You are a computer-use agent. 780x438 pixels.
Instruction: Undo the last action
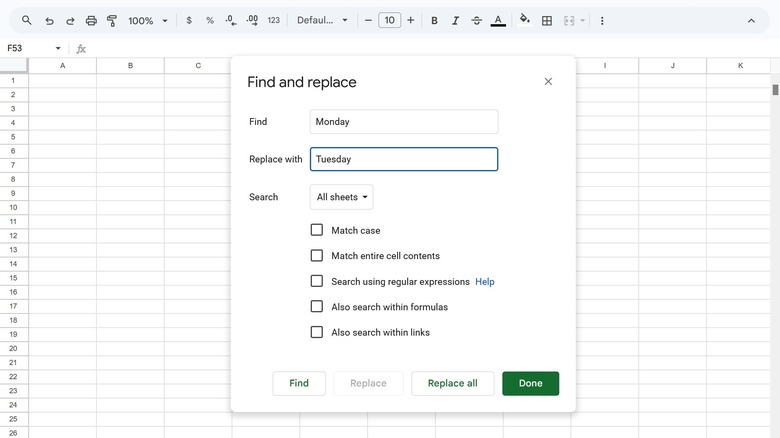pyautogui.click(x=49, y=20)
